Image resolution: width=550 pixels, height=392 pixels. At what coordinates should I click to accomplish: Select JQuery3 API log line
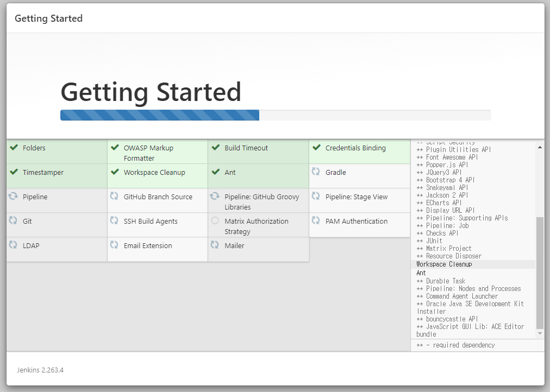[x=439, y=172]
